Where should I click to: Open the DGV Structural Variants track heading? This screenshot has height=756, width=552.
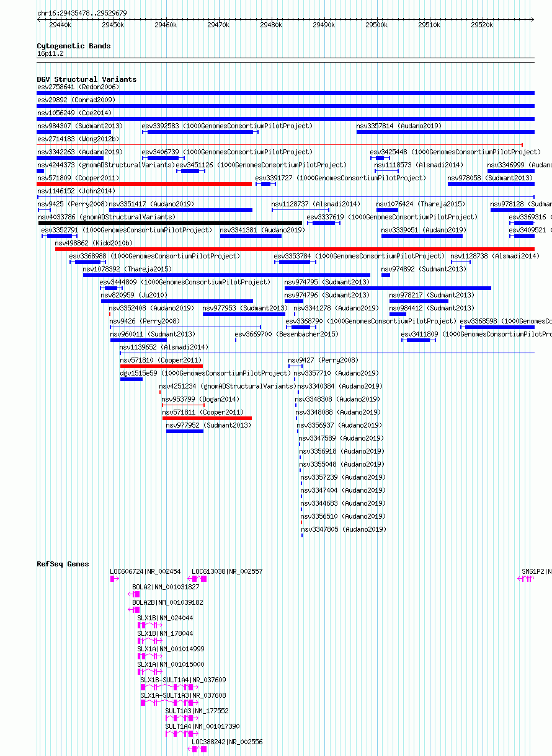click(87, 79)
